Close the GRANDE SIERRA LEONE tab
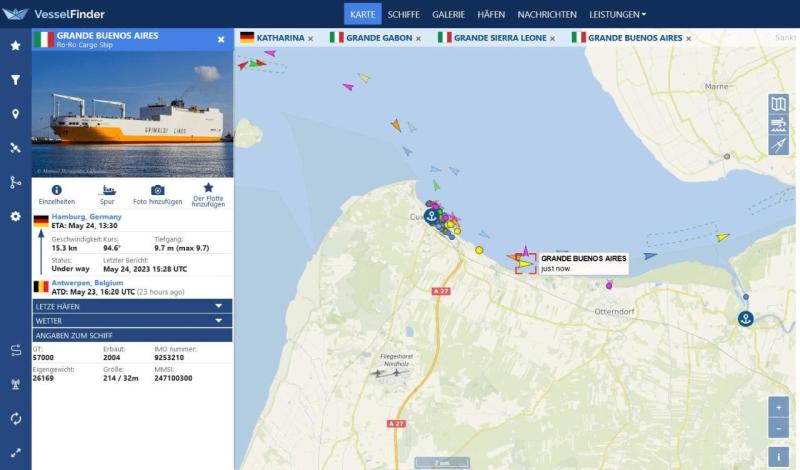The height and width of the screenshot is (470, 800). (x=553, y=38)
